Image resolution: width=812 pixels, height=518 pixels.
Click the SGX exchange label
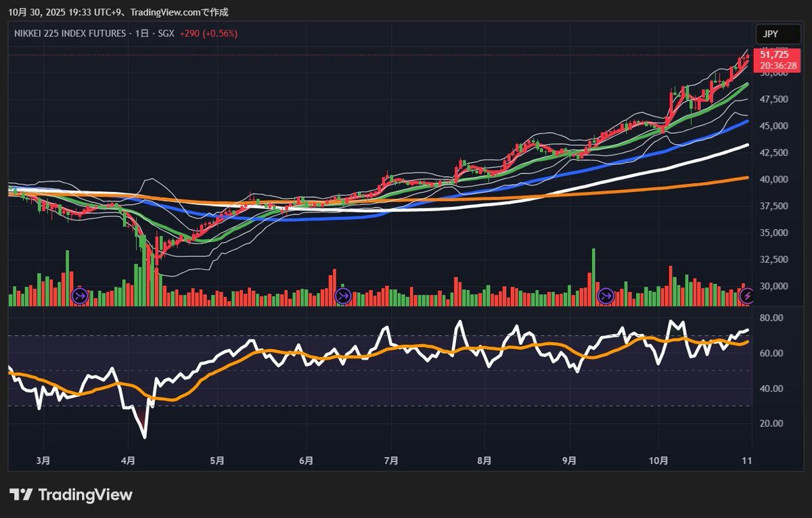point(166,33)
